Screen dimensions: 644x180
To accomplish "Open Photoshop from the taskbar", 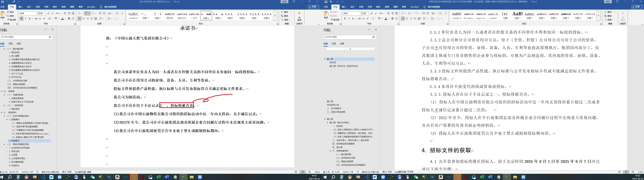I will [109, 177].
